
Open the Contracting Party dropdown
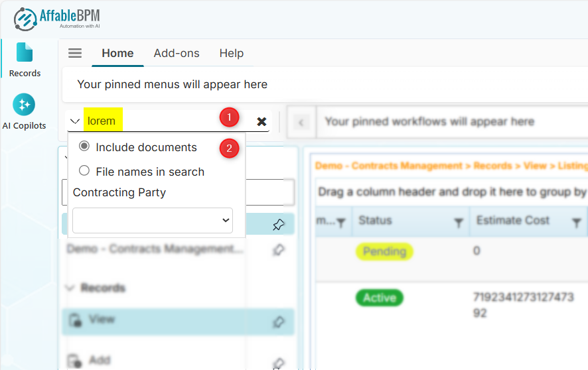point(153,220)
